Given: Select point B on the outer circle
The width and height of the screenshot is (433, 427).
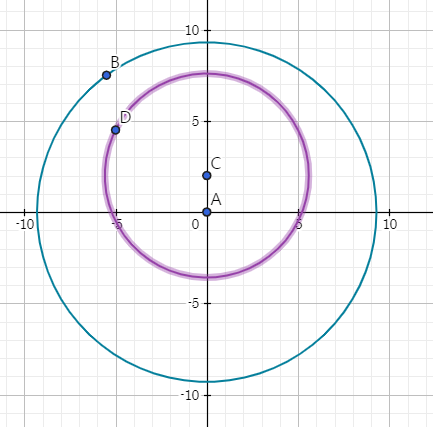Looking at the screenshot, I should click(x=106, y=75).
